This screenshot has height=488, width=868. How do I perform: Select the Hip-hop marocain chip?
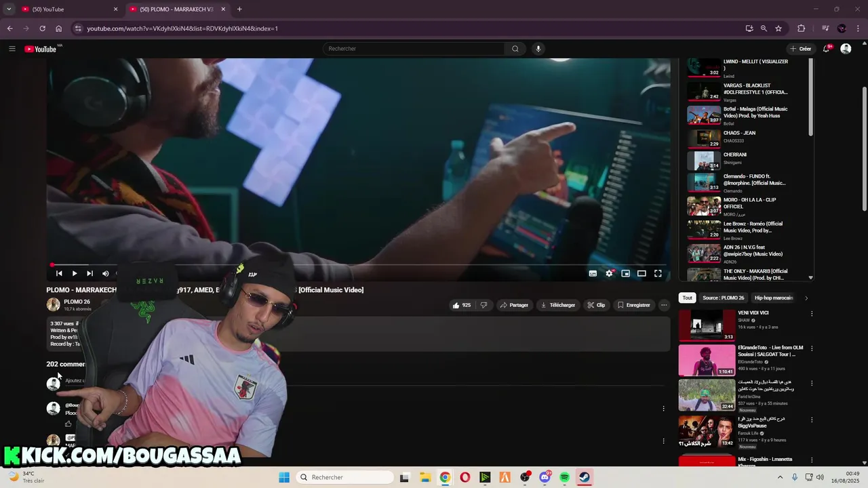(x=774, y=298)
